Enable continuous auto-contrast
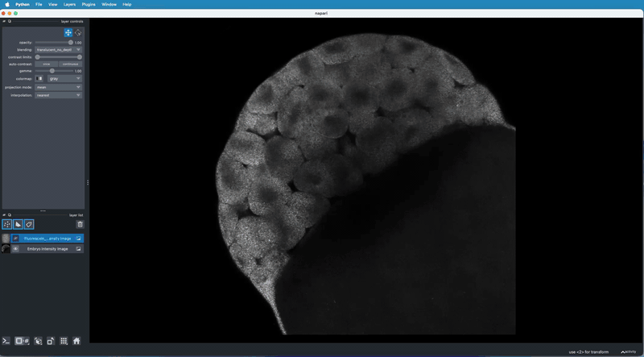The width and height of the screenshot is (644, 357). click(x=70, y=64)
